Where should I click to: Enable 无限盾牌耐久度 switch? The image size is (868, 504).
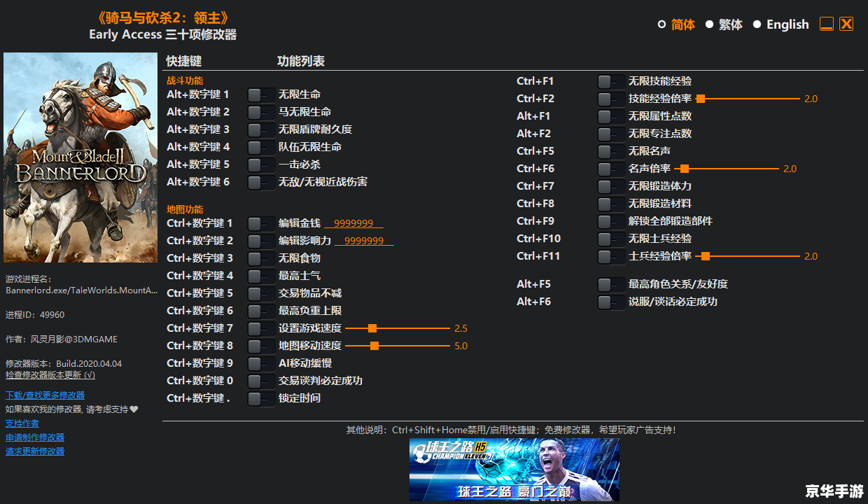coord(261,129)
